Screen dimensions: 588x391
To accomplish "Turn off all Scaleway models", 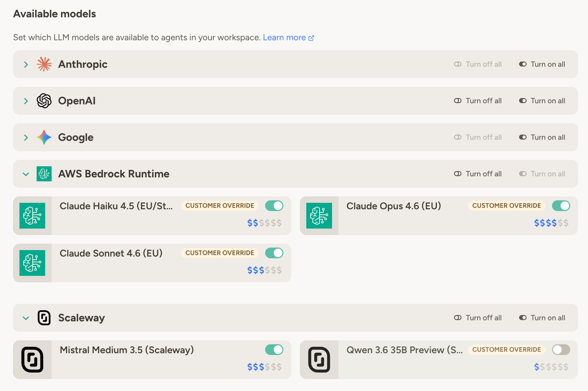I will [x=478, y=318].
